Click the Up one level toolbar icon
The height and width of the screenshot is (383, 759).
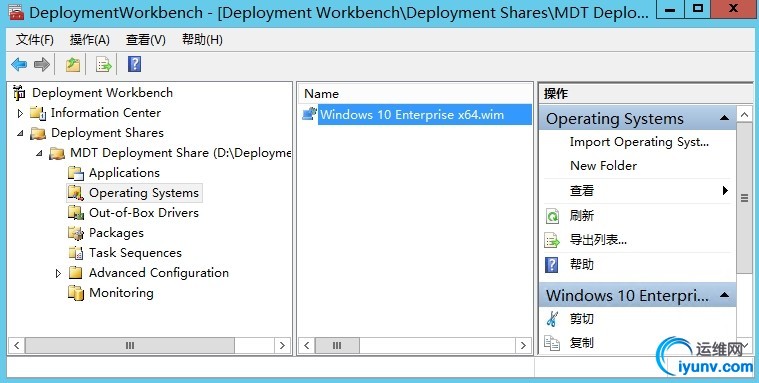pos(73,64)
